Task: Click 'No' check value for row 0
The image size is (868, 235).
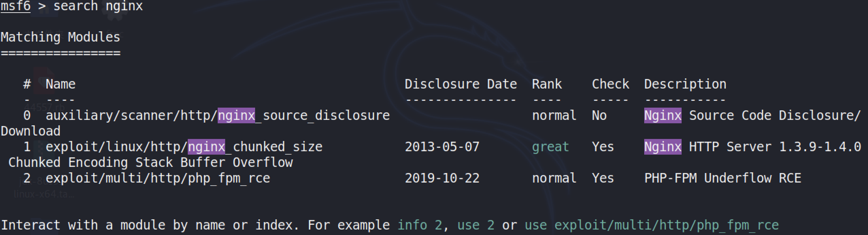Action: pos(599,115)
